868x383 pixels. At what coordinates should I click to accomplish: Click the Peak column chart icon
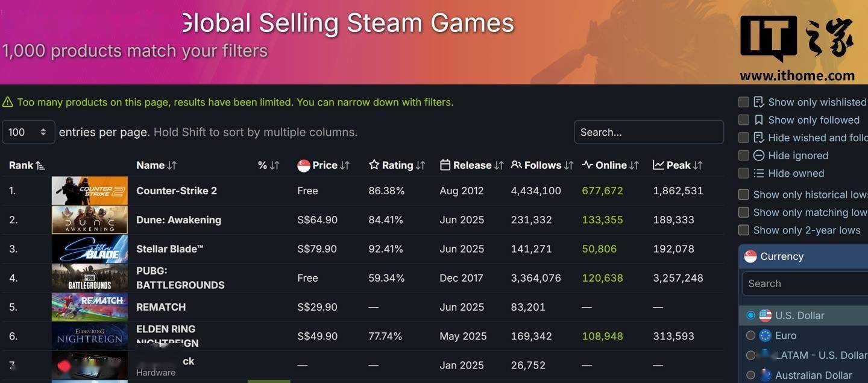[x=658, y=165]
